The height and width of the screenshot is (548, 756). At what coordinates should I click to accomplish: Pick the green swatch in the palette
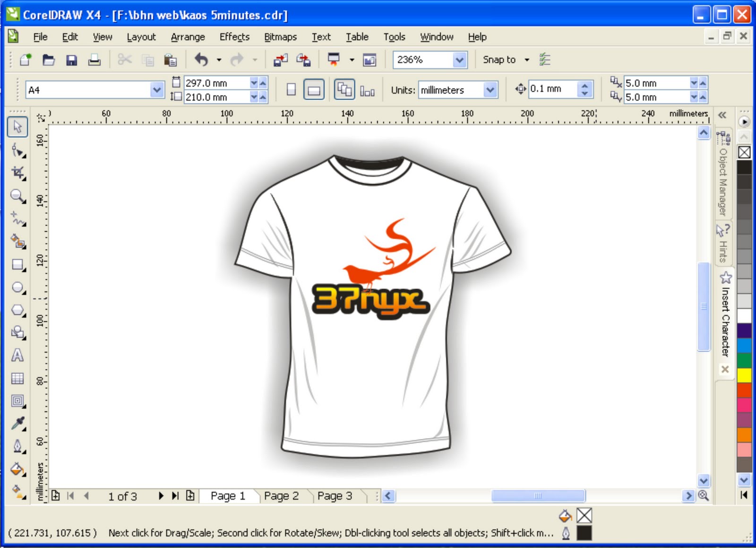[x=744, y=360]
